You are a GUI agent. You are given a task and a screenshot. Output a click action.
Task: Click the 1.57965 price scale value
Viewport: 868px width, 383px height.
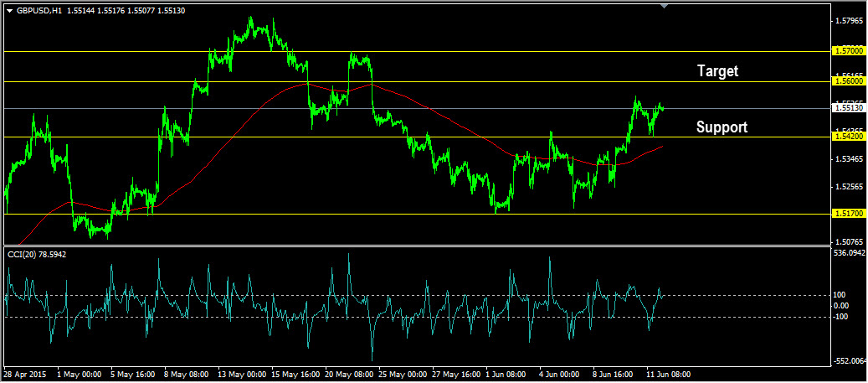pos(850,22)
